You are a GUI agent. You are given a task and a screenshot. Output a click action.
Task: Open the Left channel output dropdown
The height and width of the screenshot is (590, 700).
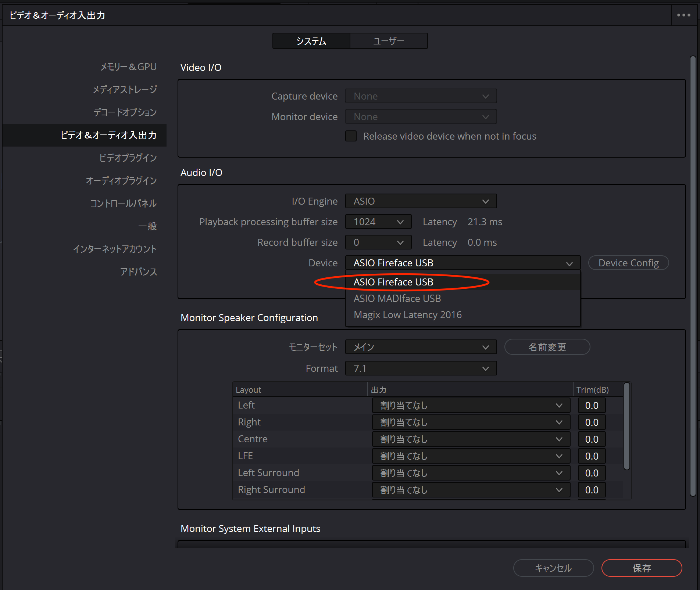(x=471, y=405)
